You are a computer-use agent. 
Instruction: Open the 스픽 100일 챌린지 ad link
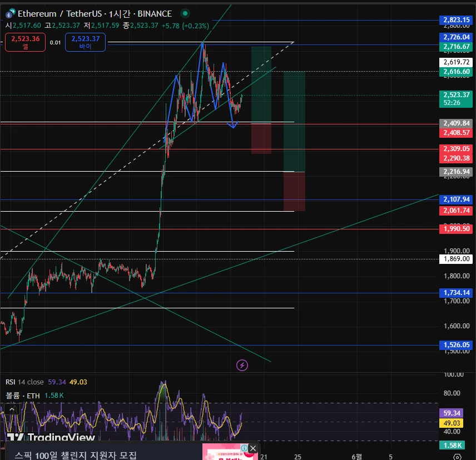click(x=76, y=455)
